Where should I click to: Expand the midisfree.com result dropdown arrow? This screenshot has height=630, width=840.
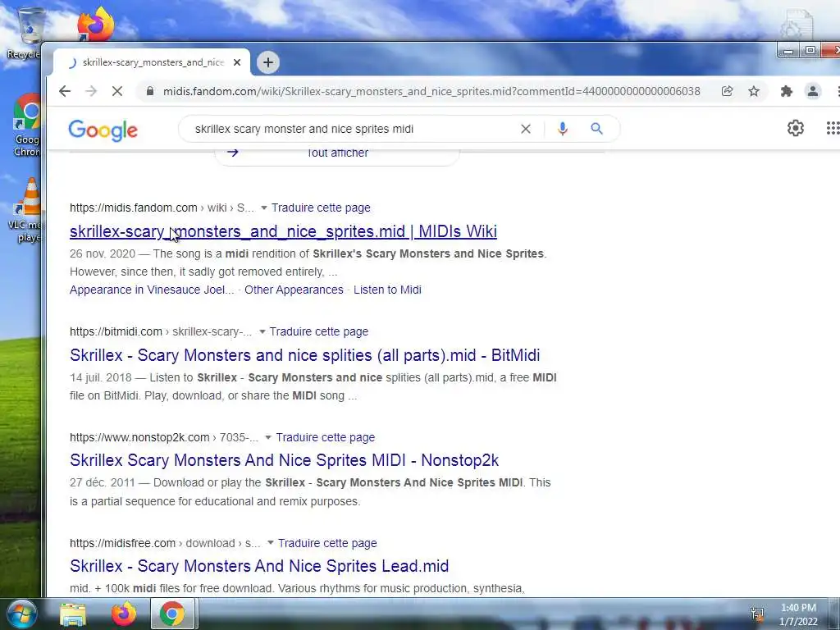tap(271, 543)
